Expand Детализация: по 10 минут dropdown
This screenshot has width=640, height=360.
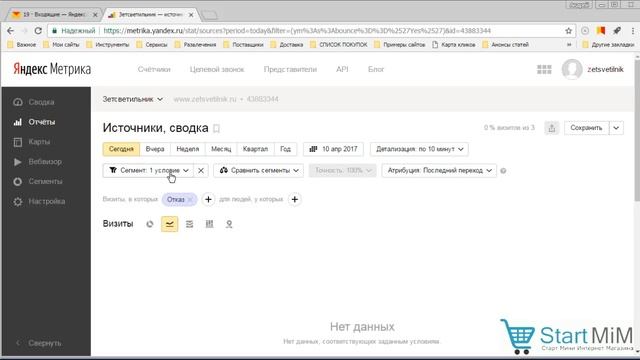click(x=419, y=149)
